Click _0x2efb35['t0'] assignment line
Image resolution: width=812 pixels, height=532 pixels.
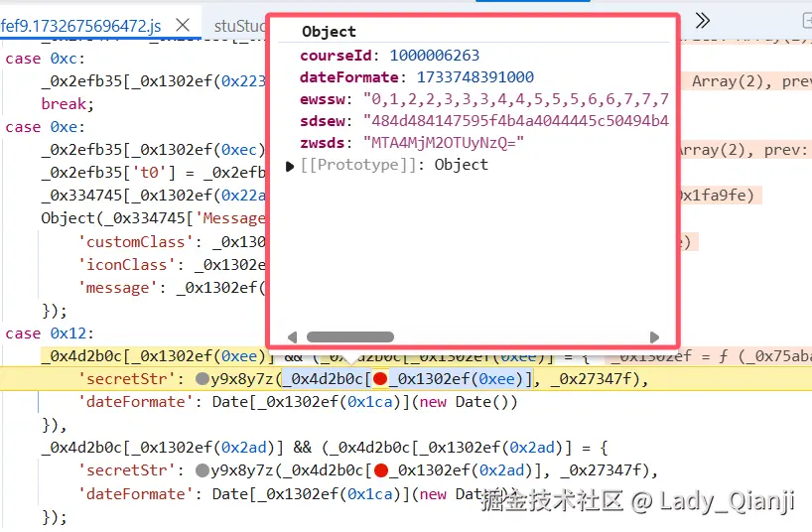[x=153, y=173]
